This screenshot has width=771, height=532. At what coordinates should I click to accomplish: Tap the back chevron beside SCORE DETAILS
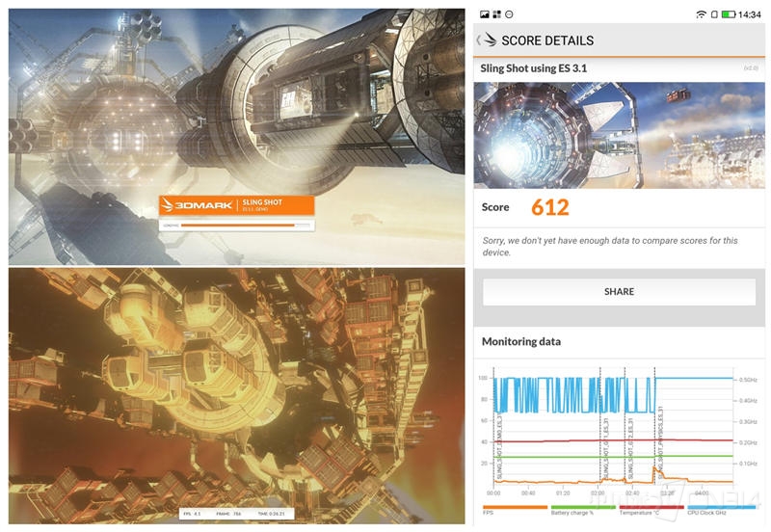tap(478, 40)
